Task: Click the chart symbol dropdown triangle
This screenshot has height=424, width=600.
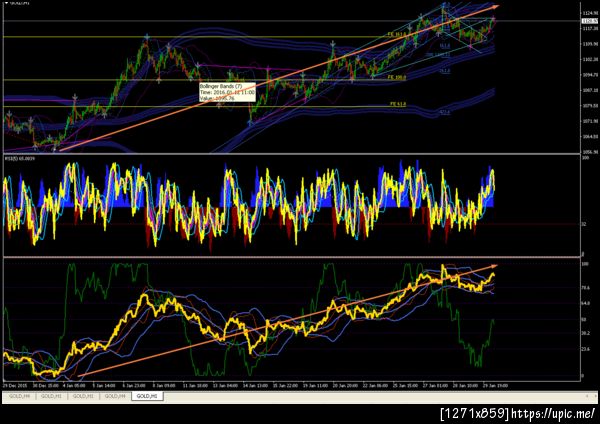Action: point(6,3)
